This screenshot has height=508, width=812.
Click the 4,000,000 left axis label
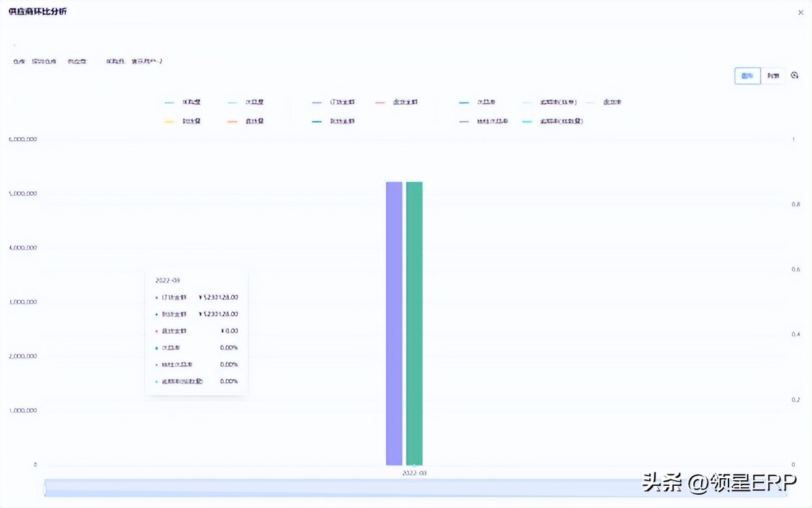[x=23, y=248]
